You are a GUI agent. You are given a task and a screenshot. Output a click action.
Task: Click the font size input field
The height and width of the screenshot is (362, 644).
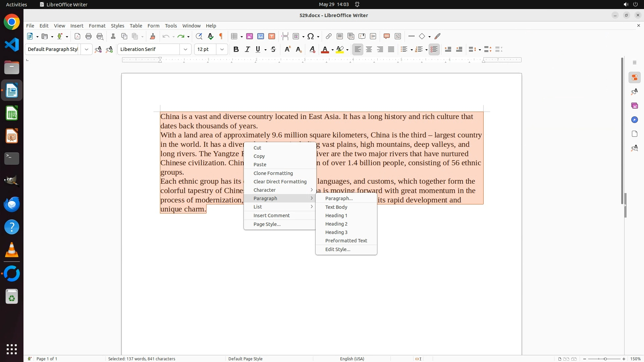tap(205, 49)
